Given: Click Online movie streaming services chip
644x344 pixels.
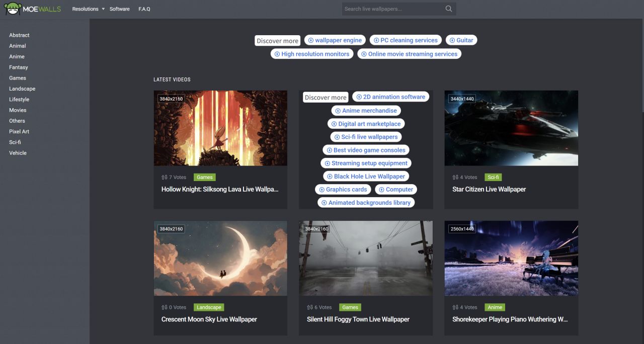Looking at the screenshot, I should [409, 54].
